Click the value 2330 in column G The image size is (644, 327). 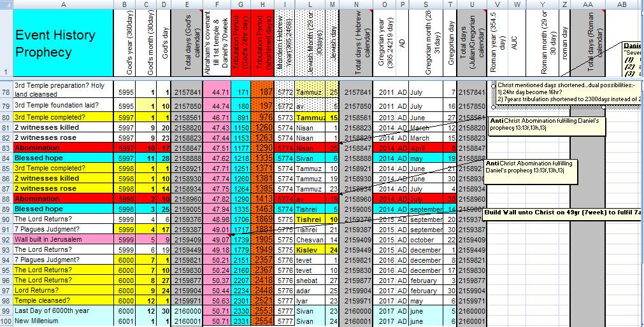240,310
